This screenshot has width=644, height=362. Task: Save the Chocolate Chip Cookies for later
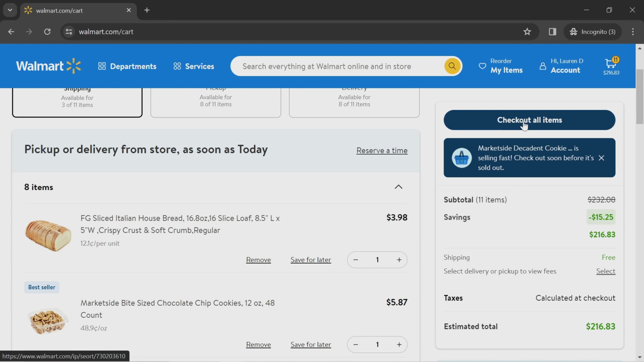(311, 345)
